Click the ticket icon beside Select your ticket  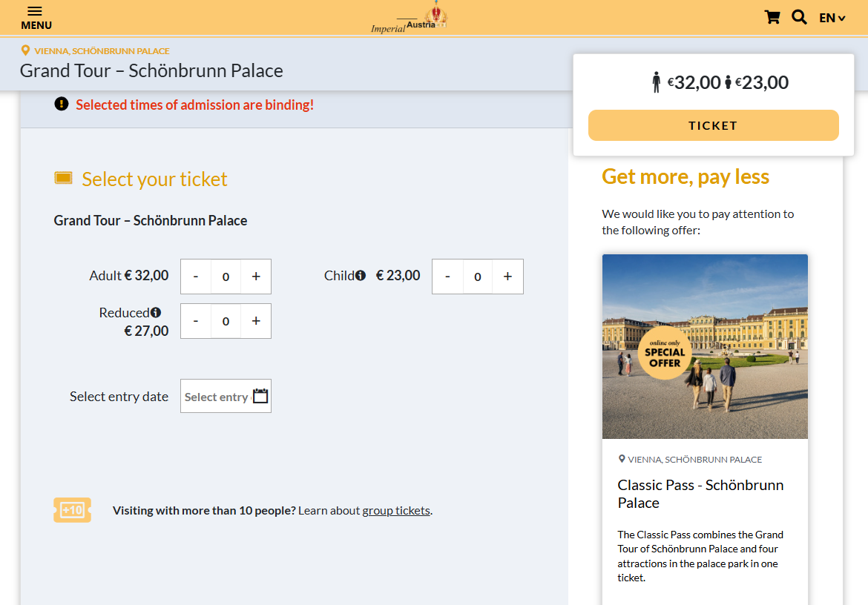(x=63, y=178)
